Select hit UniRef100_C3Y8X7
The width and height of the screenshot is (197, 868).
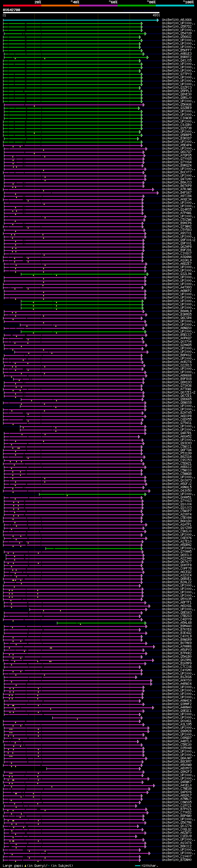tap(177, 254)
